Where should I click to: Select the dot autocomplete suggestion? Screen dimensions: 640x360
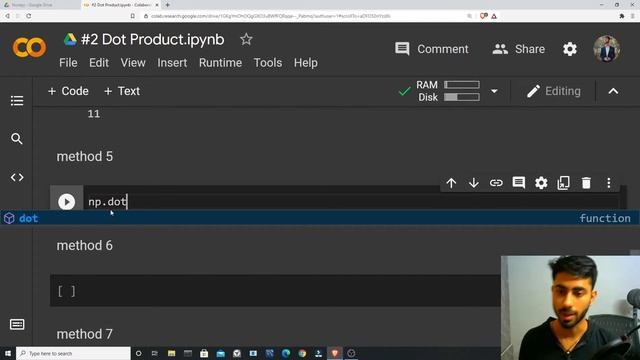[x=320, y=218]
